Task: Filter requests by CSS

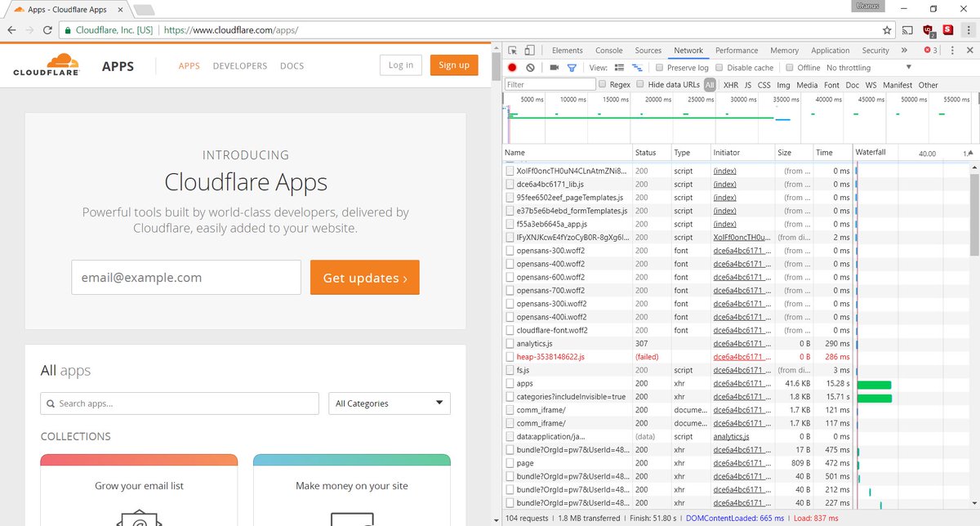Action: click(764, 85)
